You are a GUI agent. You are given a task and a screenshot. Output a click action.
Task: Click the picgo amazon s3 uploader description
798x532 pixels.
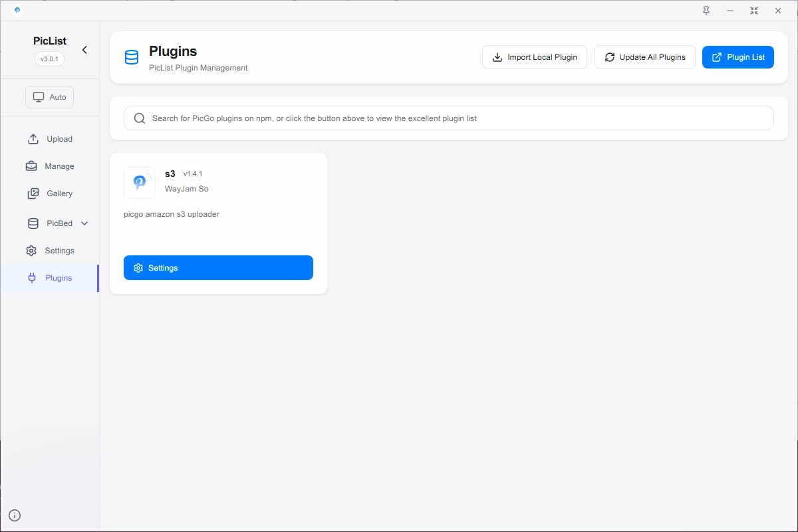tap(172, 214)
